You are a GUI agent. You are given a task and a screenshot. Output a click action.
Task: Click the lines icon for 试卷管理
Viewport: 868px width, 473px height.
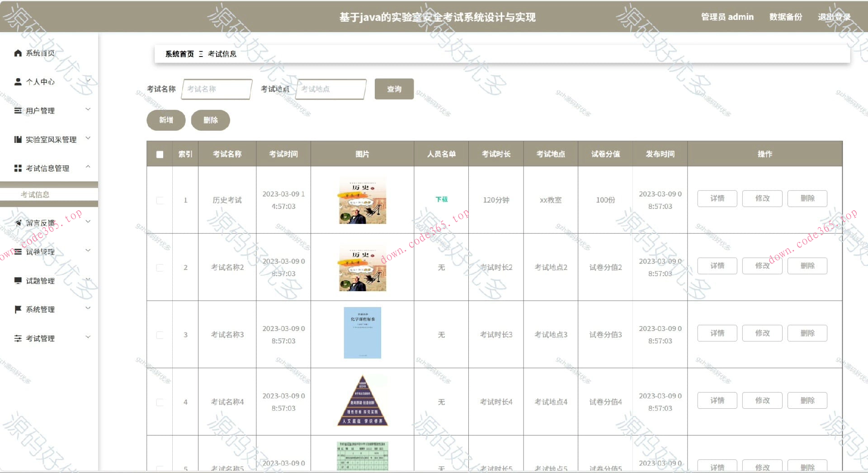click(18, 252)
